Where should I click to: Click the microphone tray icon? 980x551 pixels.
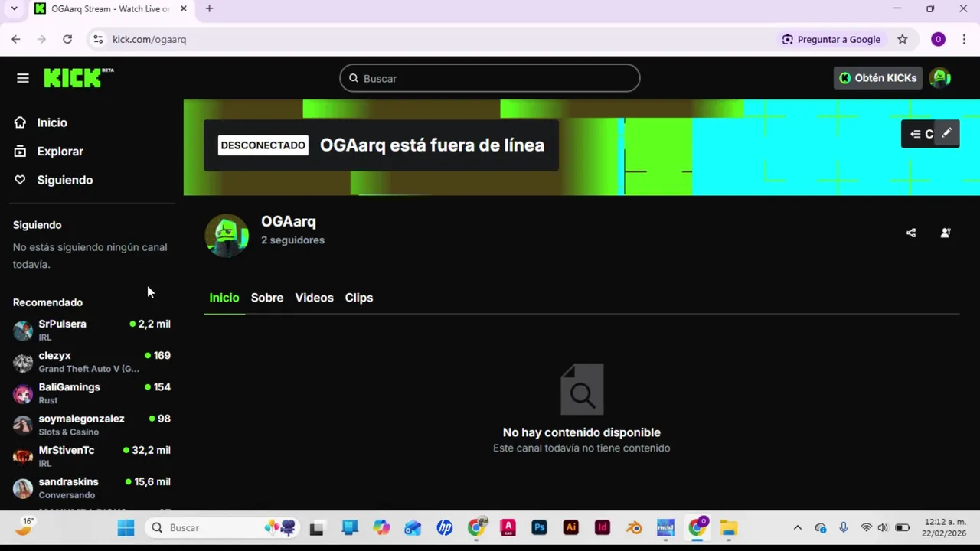click(x=843, y=528)
